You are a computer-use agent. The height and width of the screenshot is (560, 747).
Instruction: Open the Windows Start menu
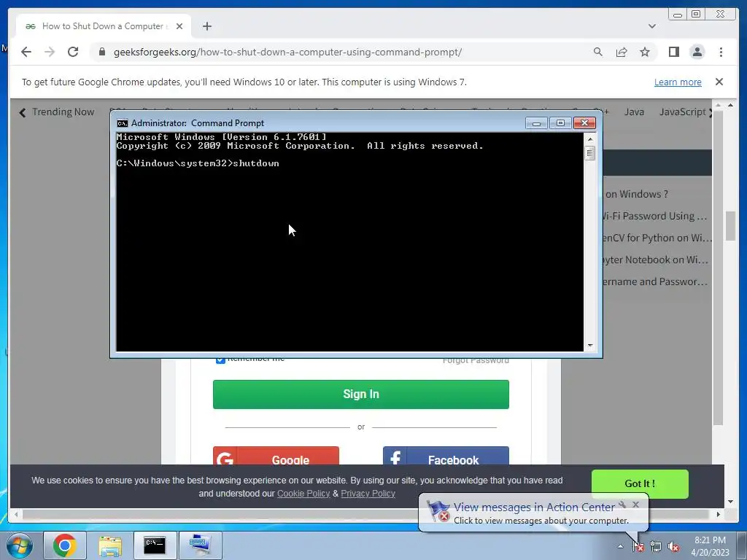(x=19, y=545)
